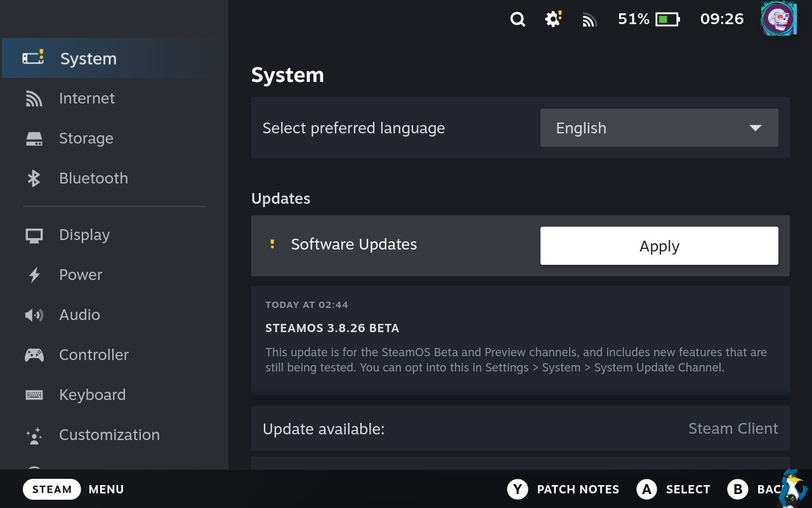This screenshot has height=508, width=812.
Task: Expand the language dropdown arrow
Action: click(755, 128)
